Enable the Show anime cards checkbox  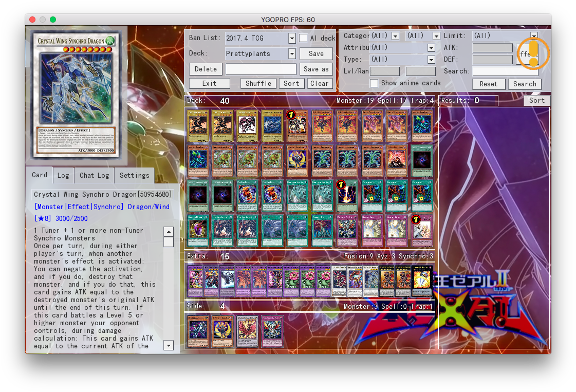point(374,83)
